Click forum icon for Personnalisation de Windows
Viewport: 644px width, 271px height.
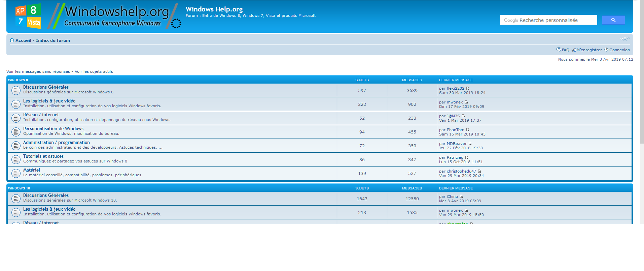pyautogui.click(x=16, y=132)
